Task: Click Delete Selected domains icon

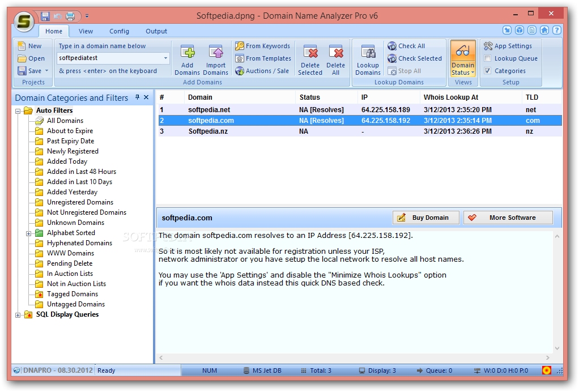Action: tap(310, 60)
